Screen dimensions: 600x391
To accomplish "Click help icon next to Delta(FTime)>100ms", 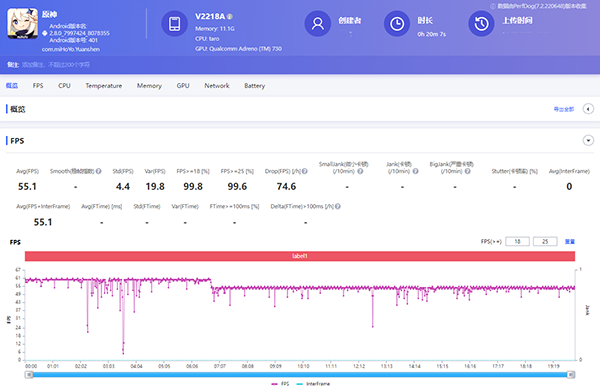I will click(338, 206).
